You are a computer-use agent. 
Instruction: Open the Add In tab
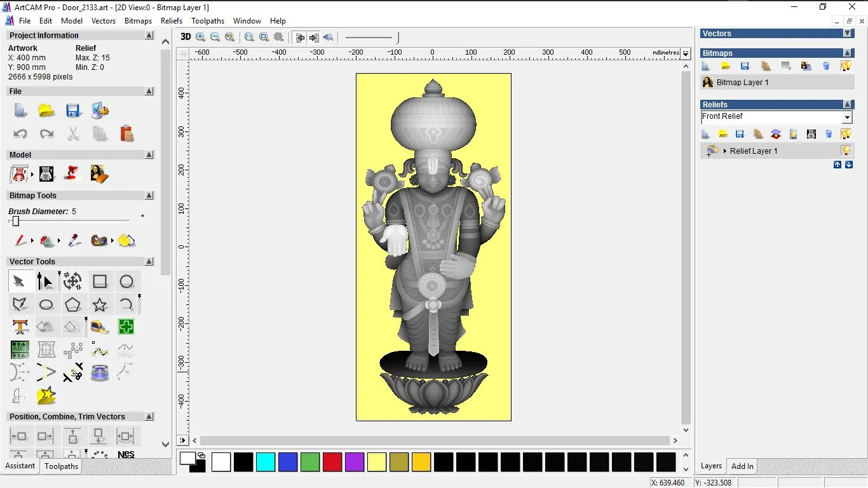coord(742,466)
